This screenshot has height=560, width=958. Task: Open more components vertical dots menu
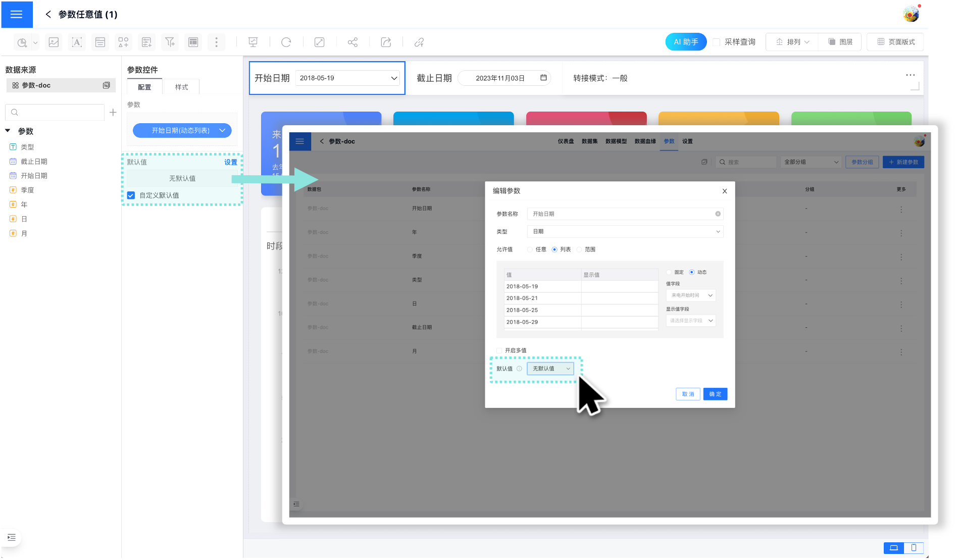tap(216, 42)
